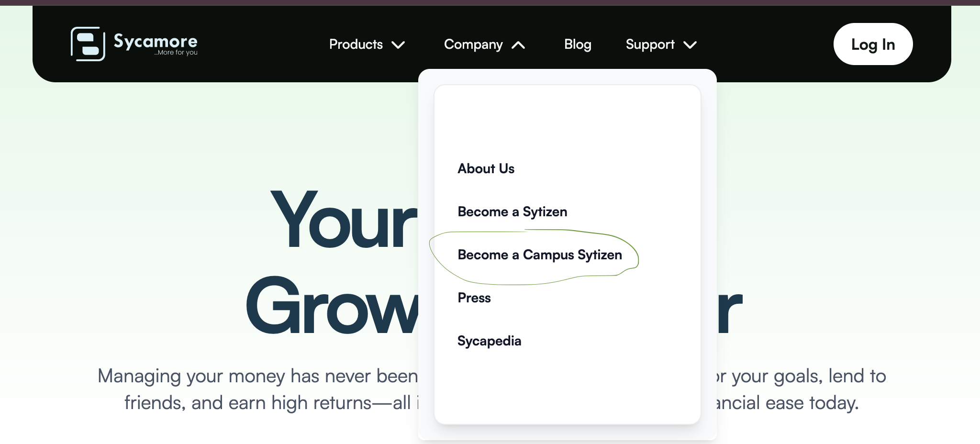Image resolution: width=980 pixels, height=444 pixels.
Task: Click the Company menu label
Action: [473, 44]
